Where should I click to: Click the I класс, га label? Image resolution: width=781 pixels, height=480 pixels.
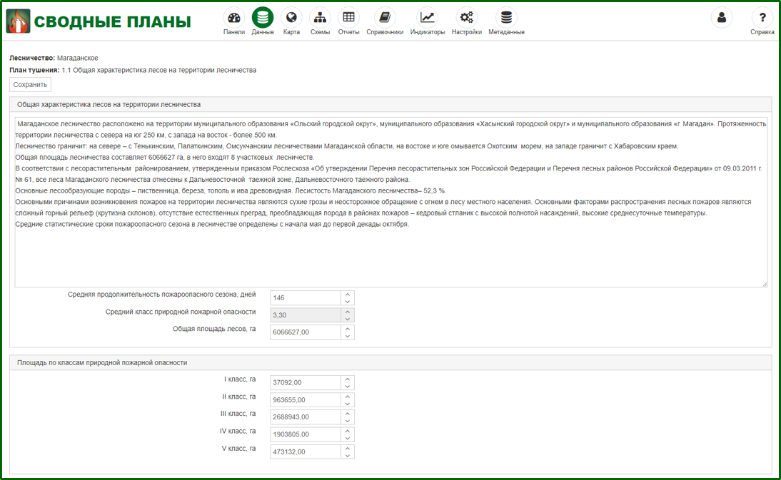tap(240, 379)
